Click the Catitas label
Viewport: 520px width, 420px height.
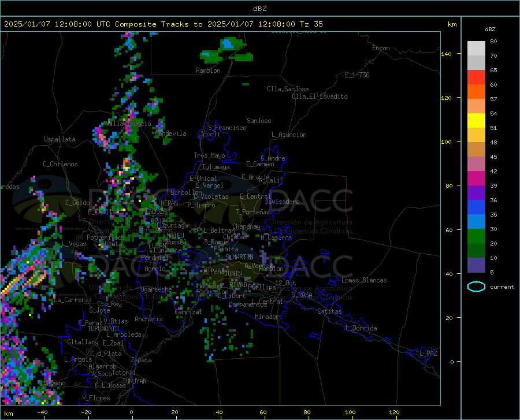point(329,311)
